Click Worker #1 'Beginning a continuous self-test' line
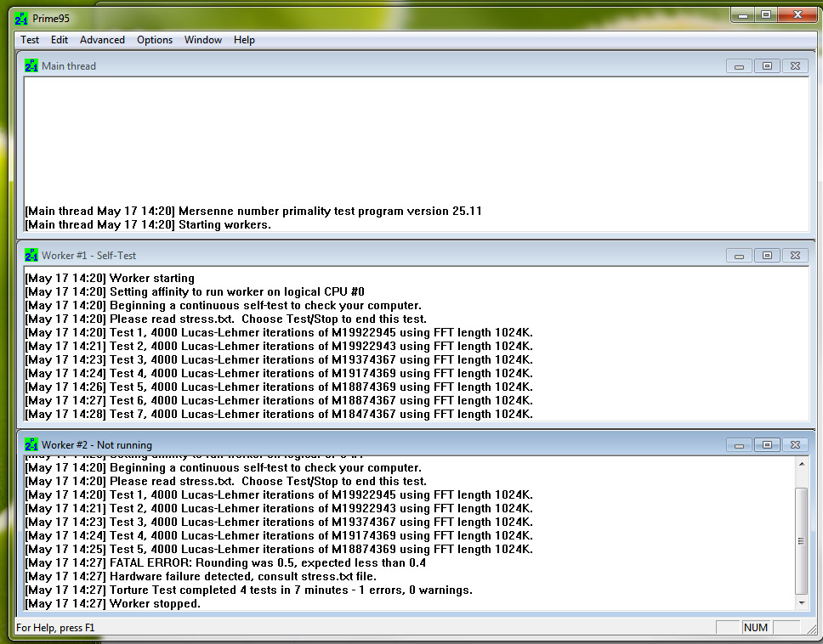The image size is (823, 644). coord(223,305)
